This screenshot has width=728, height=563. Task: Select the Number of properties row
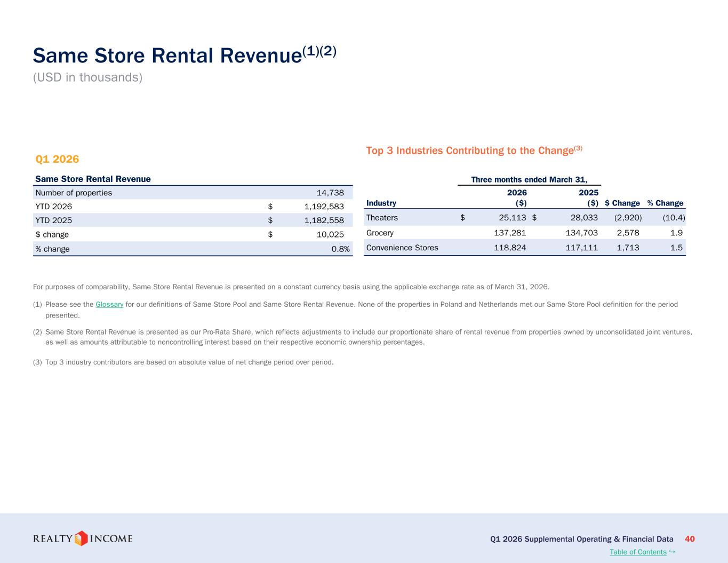(x=193, y=193)
